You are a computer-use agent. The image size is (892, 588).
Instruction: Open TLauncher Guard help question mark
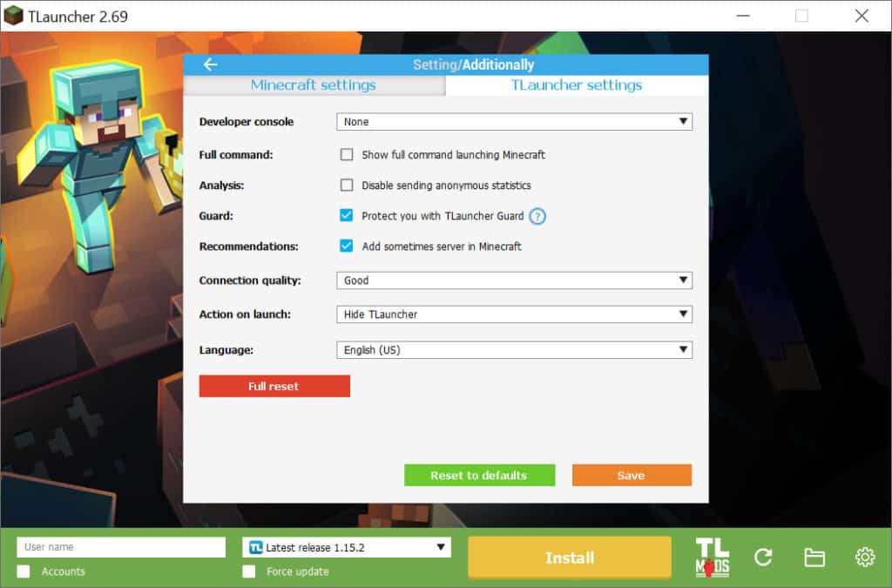(x=537, y=216)
